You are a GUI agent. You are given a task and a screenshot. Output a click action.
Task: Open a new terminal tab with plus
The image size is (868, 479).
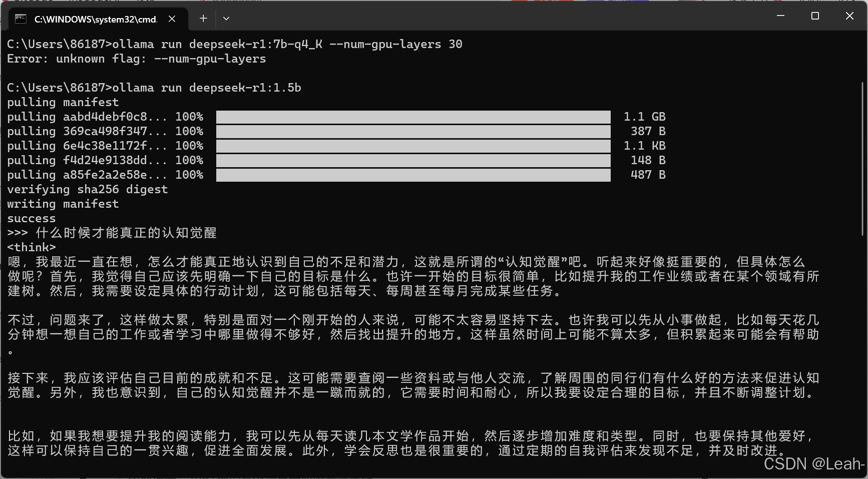[x=203, y=19]
